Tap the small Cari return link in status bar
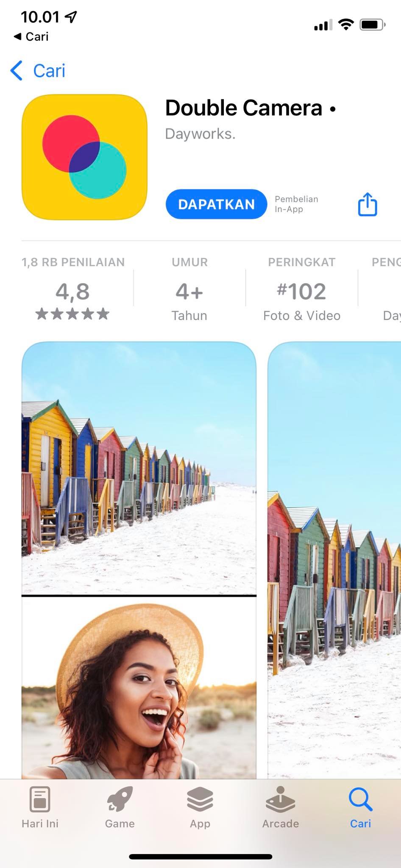This screenshot has height=868, width=401. click(31, 37)
